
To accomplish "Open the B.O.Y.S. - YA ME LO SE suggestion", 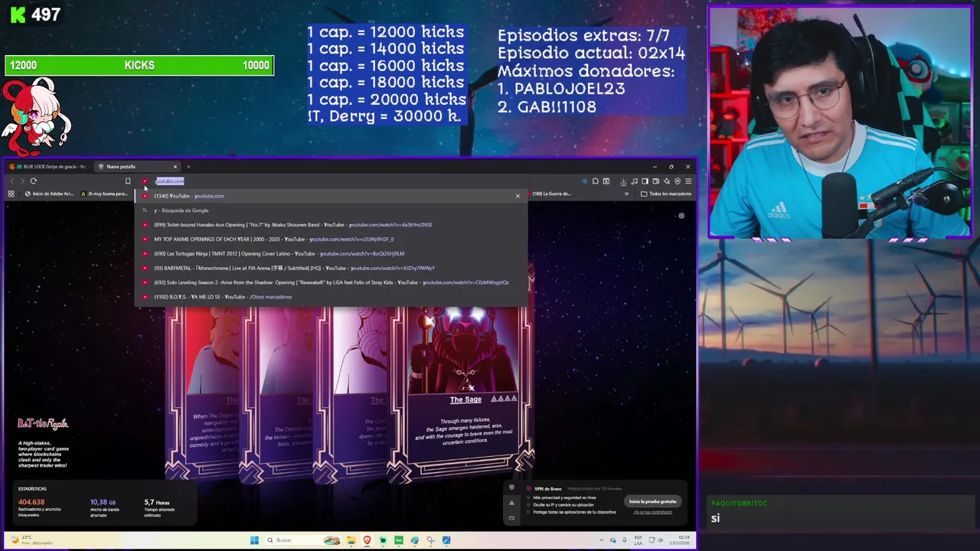I will point(331,297).
